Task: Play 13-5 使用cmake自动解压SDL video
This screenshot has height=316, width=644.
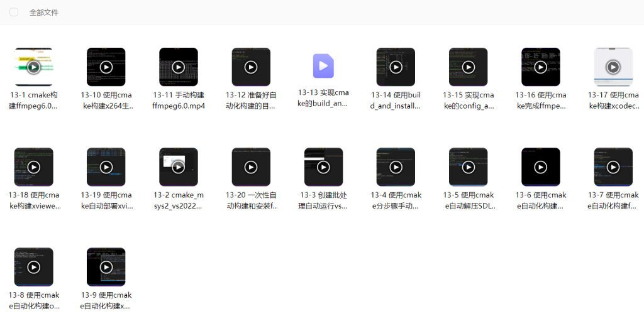Action: coord(468,167)
